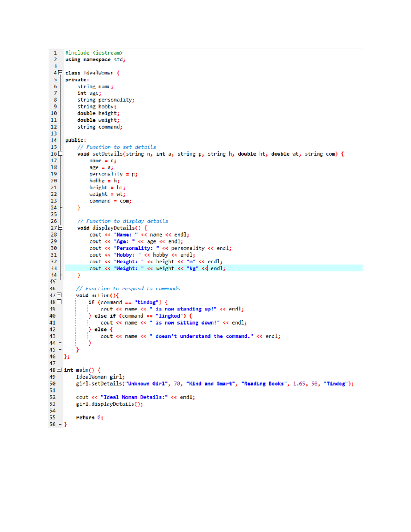Collapse the action function fold at line 37
The image size is (411, 532).
pos(59,295)
